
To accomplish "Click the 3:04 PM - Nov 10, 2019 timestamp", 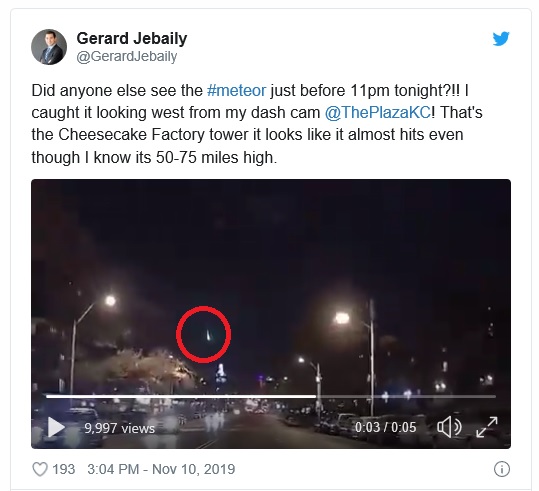I will (161, 469).
